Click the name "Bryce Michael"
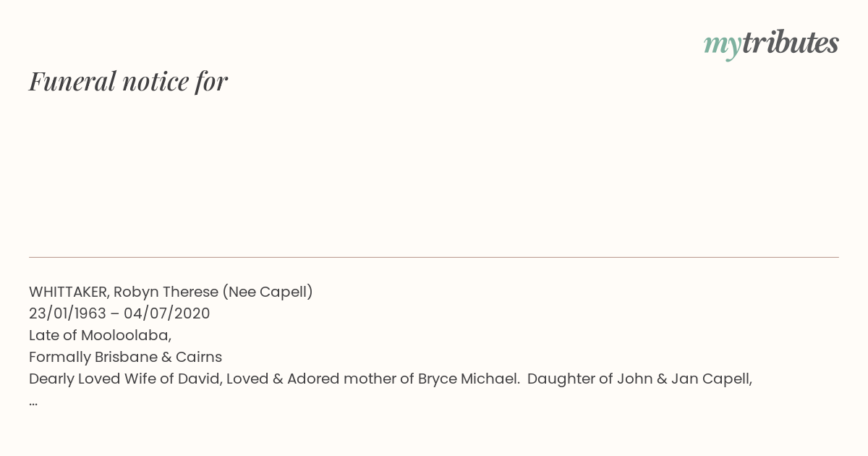The image size is (868, 456). point(468,379)
